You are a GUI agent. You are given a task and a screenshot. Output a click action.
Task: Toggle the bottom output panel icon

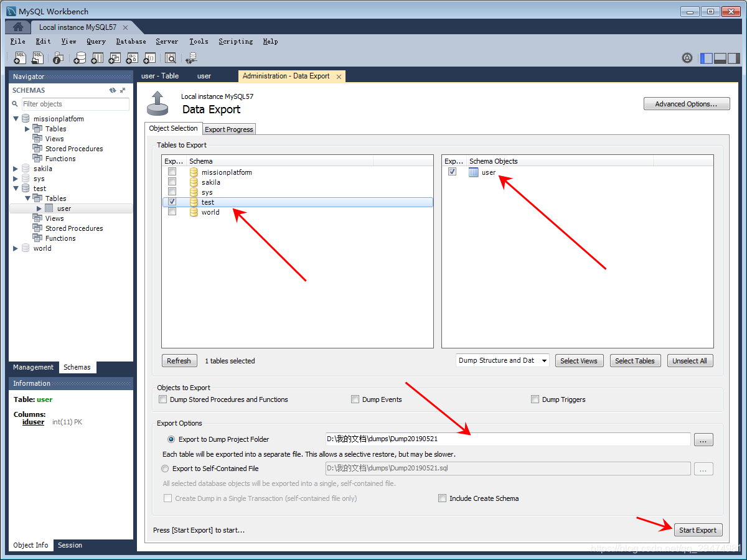click(720, 58)
